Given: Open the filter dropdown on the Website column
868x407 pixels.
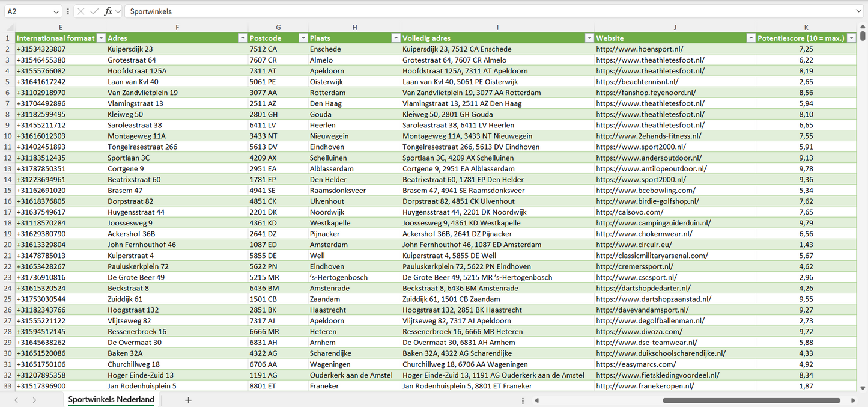Looking at the screenshot, I should pos(751,38).
